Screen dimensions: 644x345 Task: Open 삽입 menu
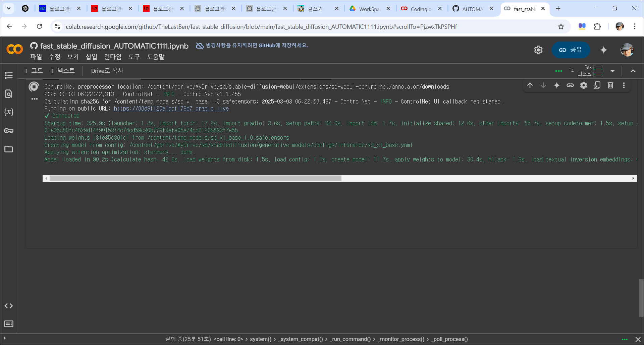91,57
